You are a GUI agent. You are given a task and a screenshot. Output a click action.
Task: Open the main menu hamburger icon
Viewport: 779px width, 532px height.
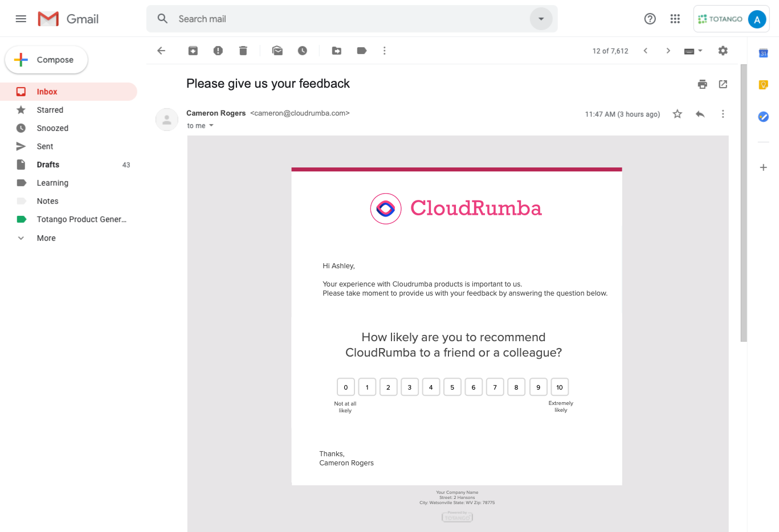tap(21, 19)
